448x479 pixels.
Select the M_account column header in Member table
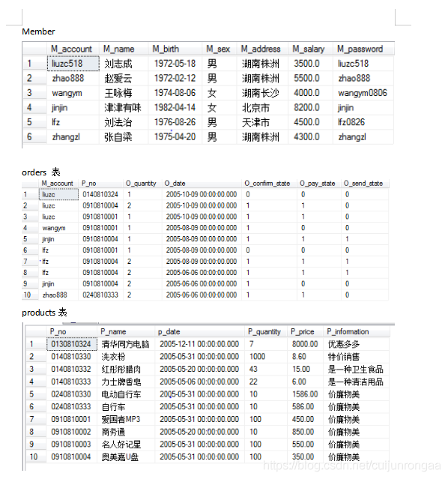tap(71, 49)
